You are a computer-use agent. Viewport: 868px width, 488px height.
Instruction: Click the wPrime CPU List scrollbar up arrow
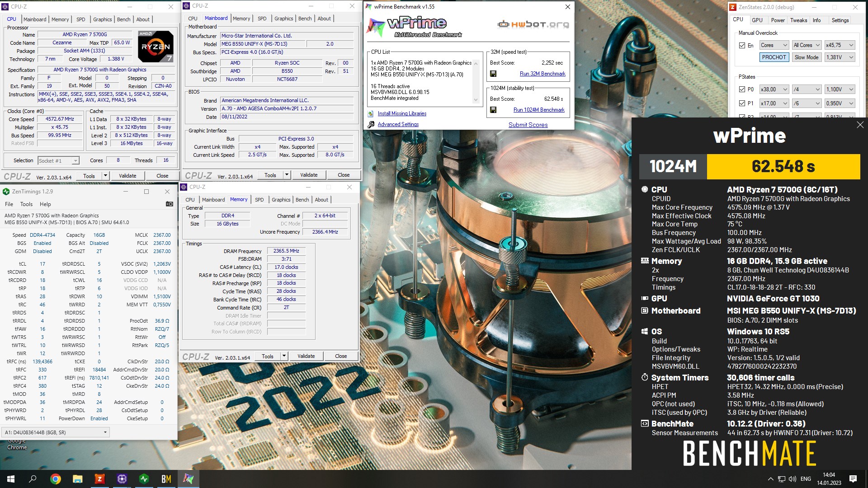tap(476, 63)
